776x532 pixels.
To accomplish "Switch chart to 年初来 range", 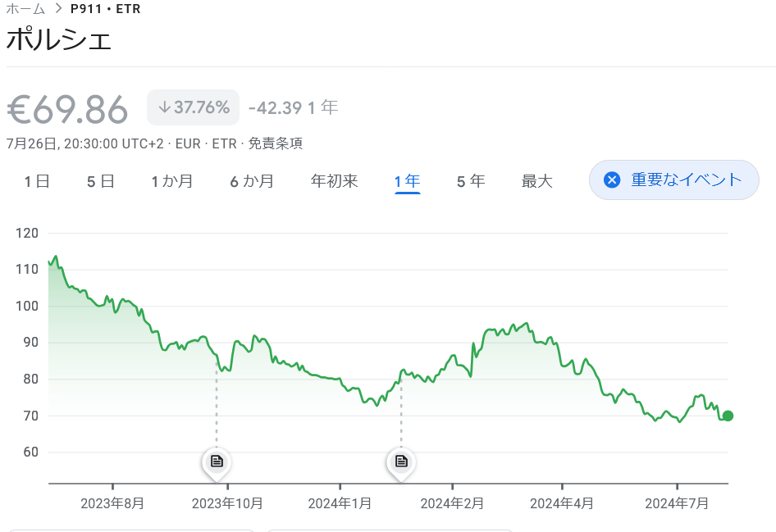I will (x=335, y=181).
